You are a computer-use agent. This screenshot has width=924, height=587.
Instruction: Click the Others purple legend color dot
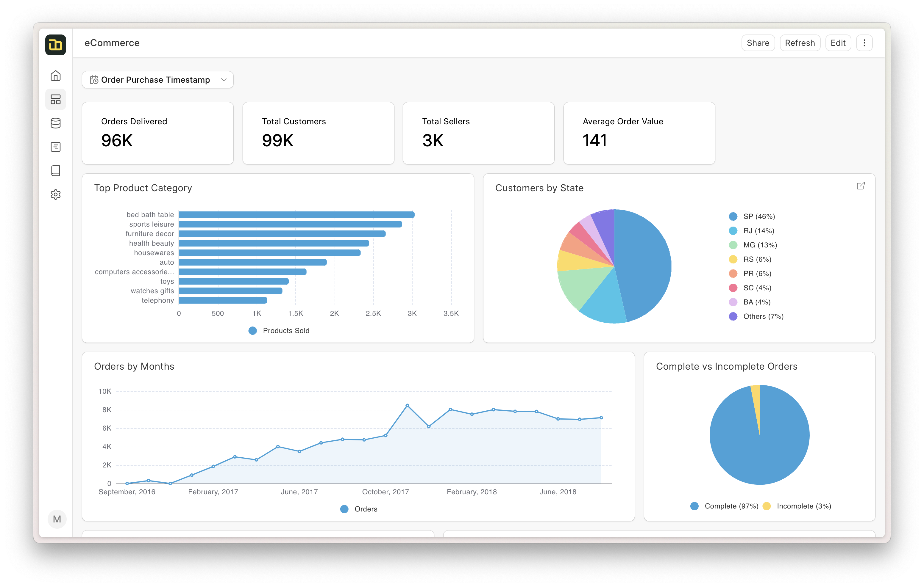click(x=733, y=316)
